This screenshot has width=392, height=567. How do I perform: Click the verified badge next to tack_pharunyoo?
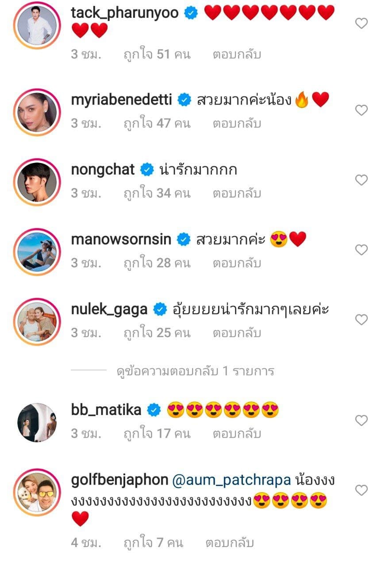(190, 13)
